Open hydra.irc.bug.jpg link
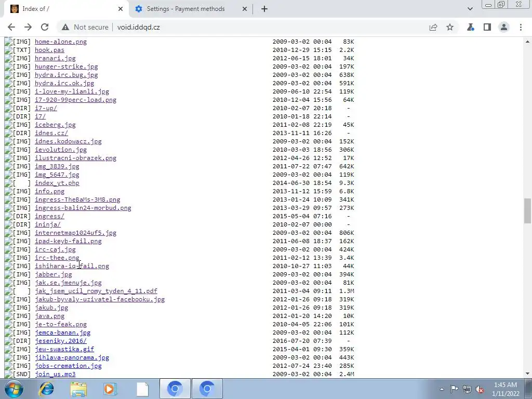 pos(66,75)
